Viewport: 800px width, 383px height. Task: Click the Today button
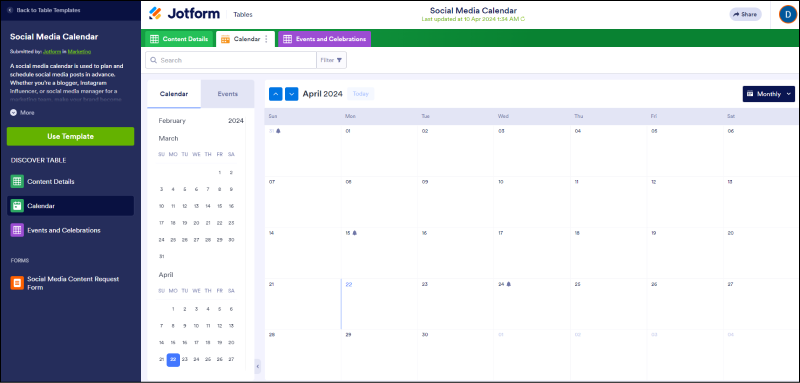361,94
